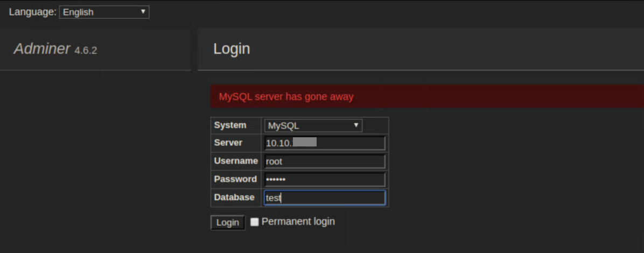Expand the System dropdown set to MySQL

[312, 125]
